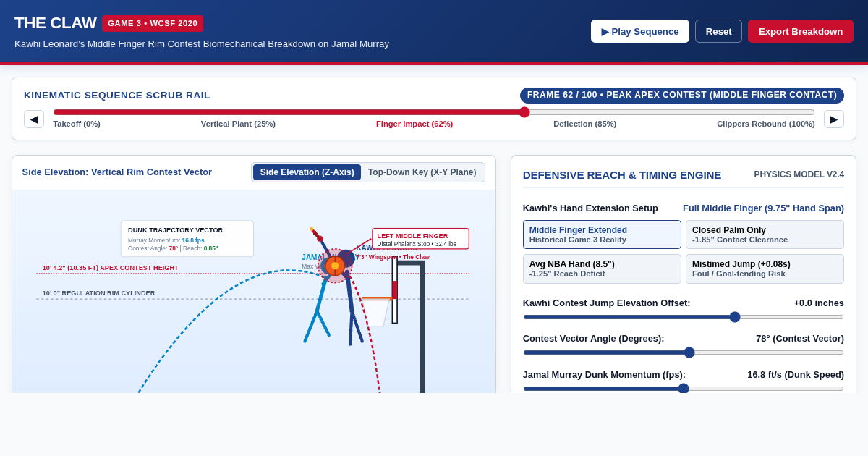Click the '+0.0 inches' offset value
Screen dimensions: 868x456
[819, 303]
